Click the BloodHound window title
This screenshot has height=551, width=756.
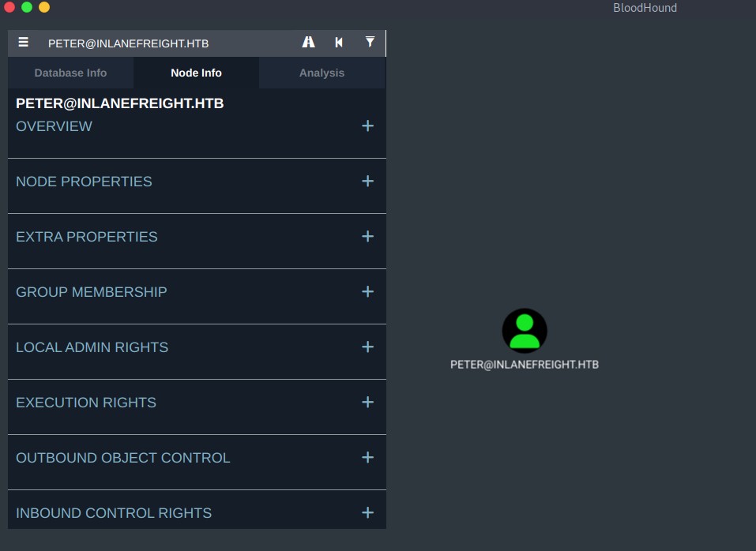(x=645, y=8)
